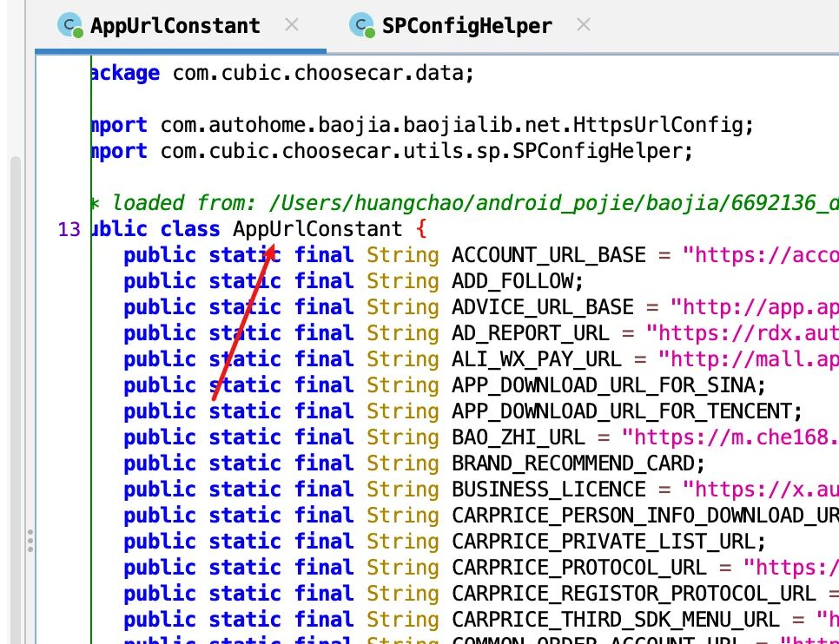Switch to the AppUrlConstant tab
The width and height of the screenshot is (839, 644).
[x=175, y=26]
